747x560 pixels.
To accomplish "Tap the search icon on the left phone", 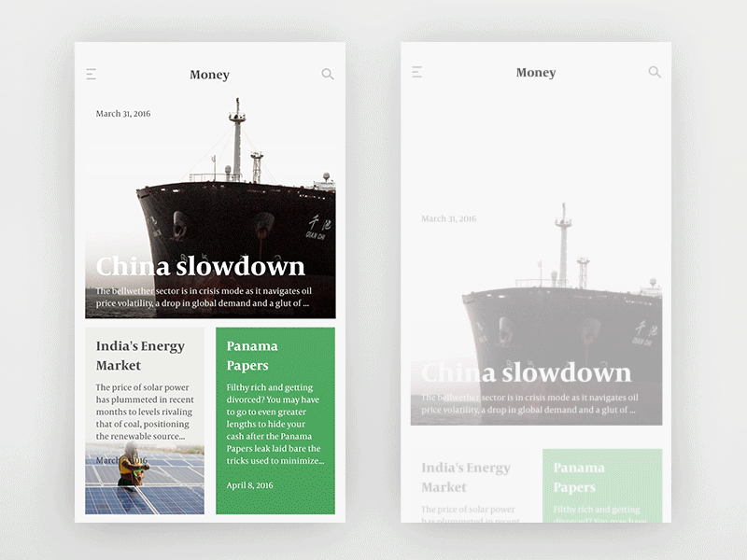I will (328, 74).
